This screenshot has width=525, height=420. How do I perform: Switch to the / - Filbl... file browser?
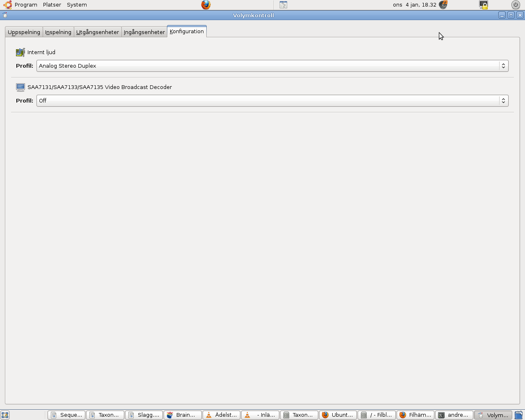[377, 415]
